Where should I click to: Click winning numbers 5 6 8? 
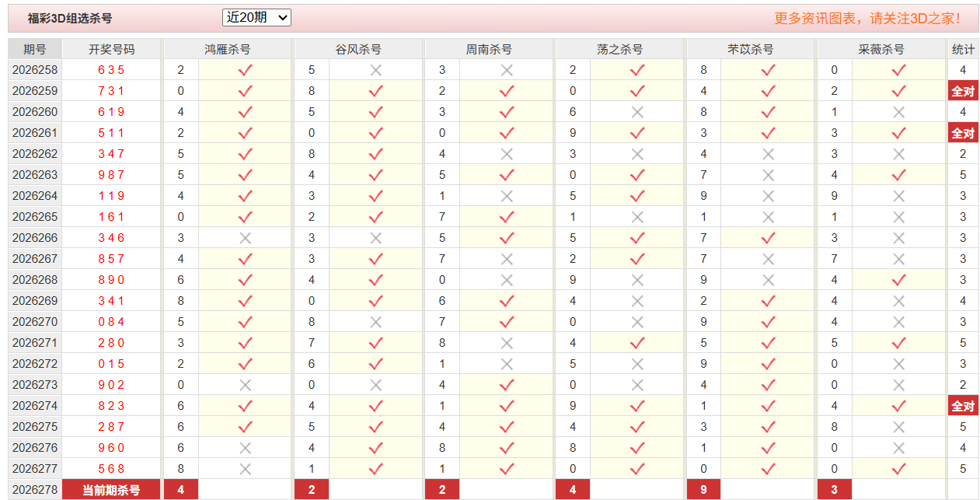pos(111,469)
